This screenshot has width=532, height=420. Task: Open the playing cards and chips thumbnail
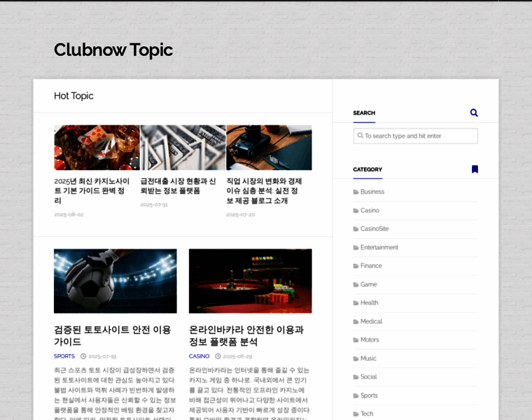point(97,148)
